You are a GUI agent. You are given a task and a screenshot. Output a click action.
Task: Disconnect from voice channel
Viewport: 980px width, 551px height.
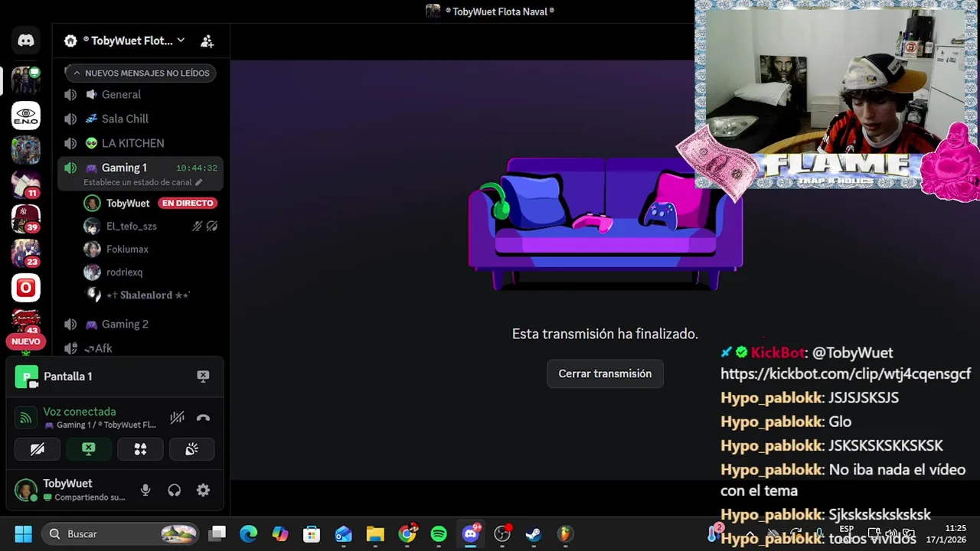pos(203,418)
